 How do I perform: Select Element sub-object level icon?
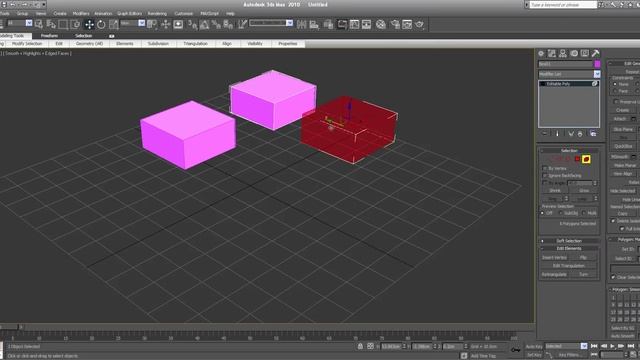[x=586, y=159]
